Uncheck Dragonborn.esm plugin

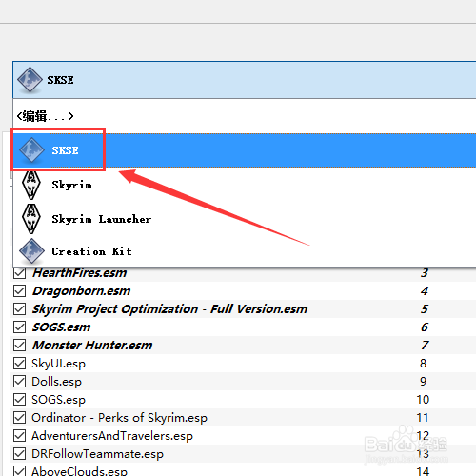(x=20, y=290)
